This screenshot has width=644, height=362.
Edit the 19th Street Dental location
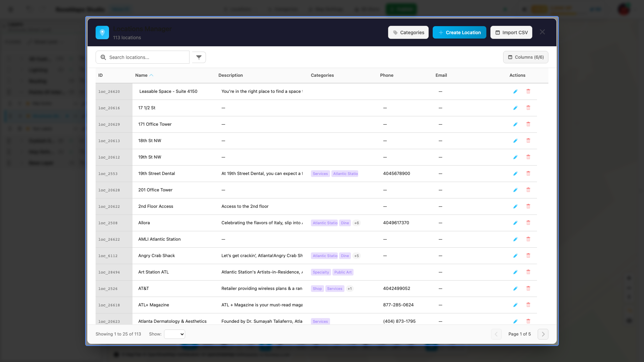point(515,174)
